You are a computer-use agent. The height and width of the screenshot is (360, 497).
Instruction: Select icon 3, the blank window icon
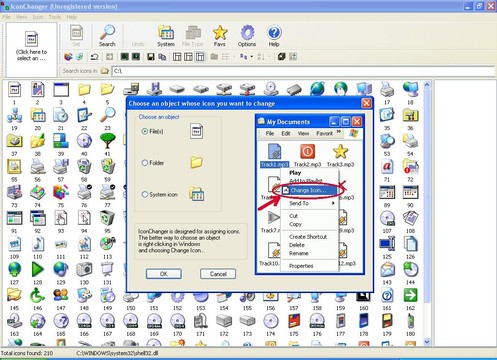pos(61,90)
